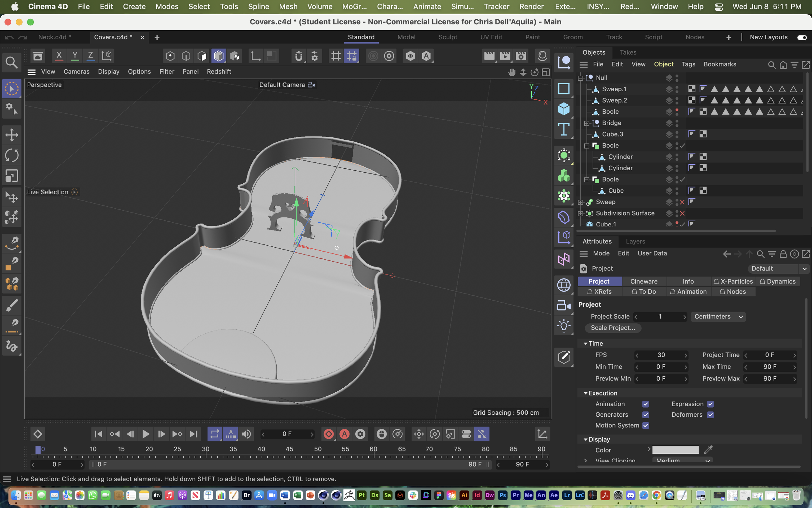Switch to the Neck.c4d document tab

(x=55, y=37)
